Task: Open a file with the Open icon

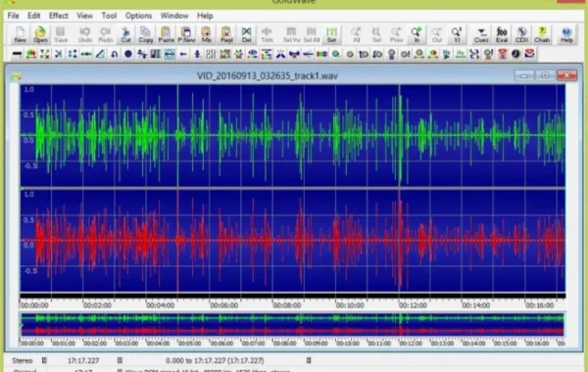Action: pyautogui.click(x=40, y=35)
